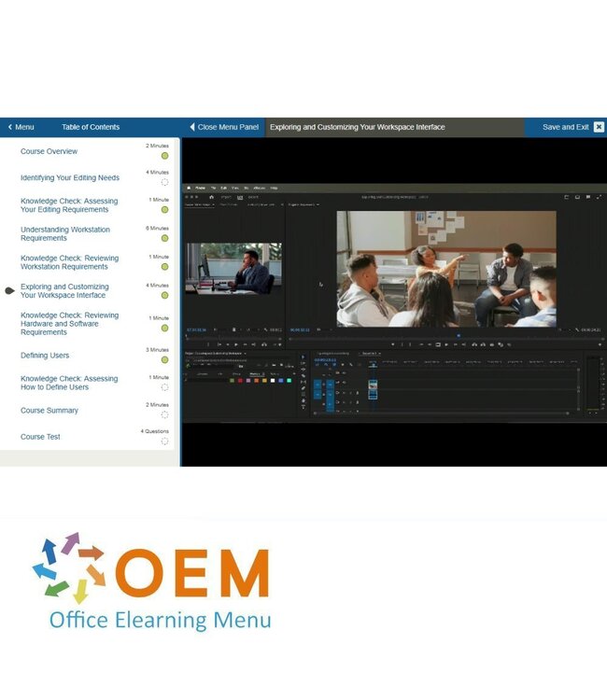Click the X icon beside Save and Exit
Image resolution: width=607 pixels, height=700 pixels.
[x=599, y=127]
